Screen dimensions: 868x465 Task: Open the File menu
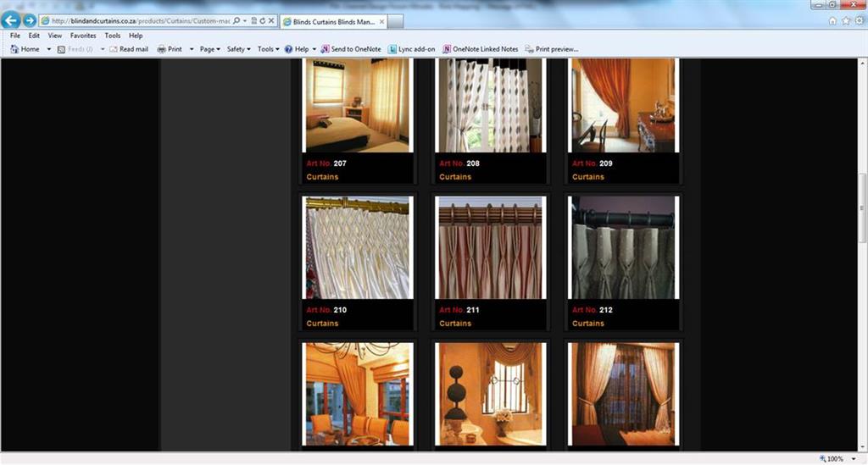point(15,36)
